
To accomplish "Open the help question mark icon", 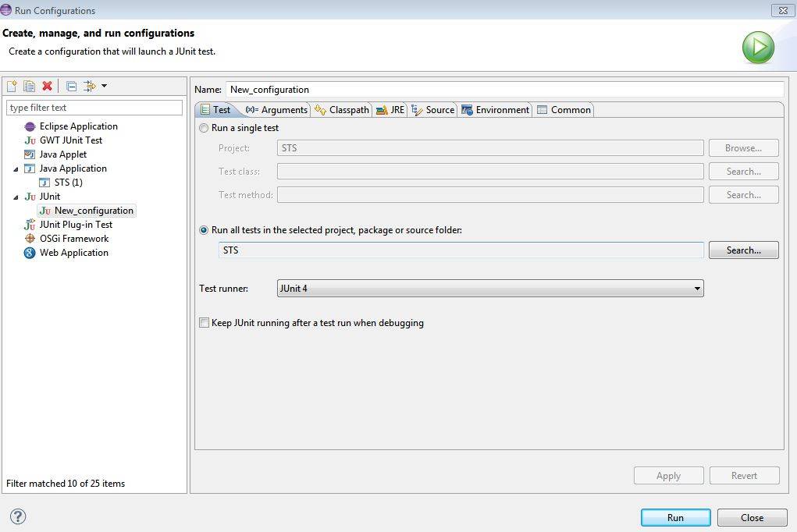I will pos(18,516).
